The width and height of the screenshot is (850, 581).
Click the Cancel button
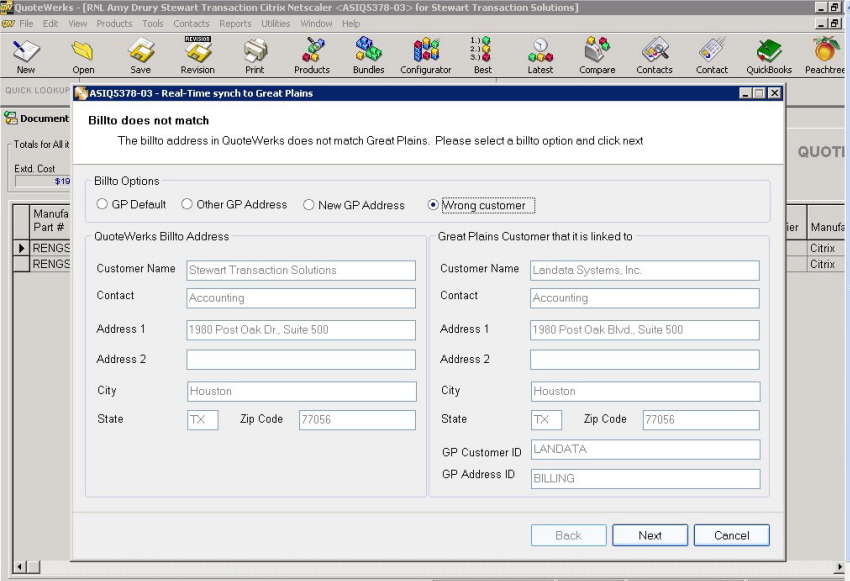pos(732,535)
